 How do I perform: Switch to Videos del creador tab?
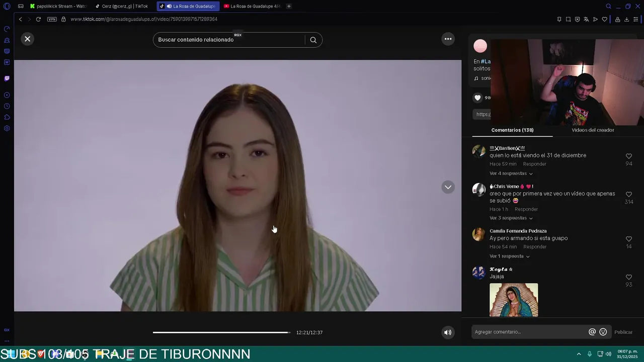593,130
